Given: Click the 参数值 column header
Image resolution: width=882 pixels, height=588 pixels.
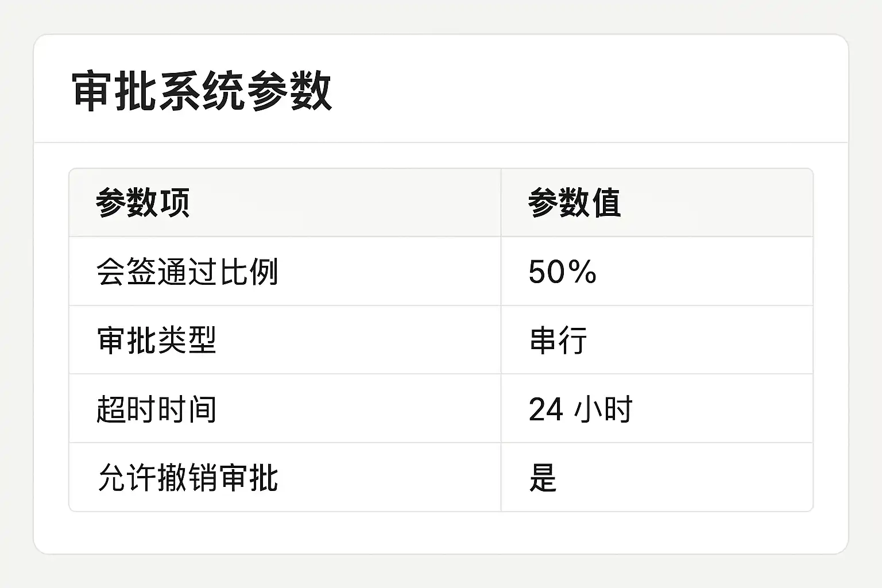Looking at the screenshot, I should coord(574,203).
